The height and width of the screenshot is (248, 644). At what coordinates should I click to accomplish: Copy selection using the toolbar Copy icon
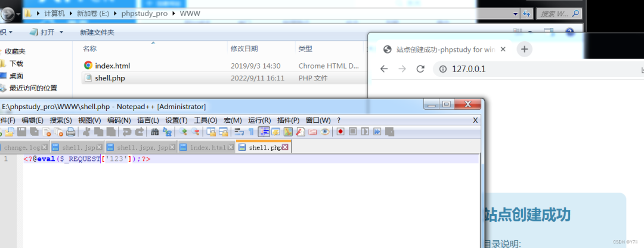point(98,132)
